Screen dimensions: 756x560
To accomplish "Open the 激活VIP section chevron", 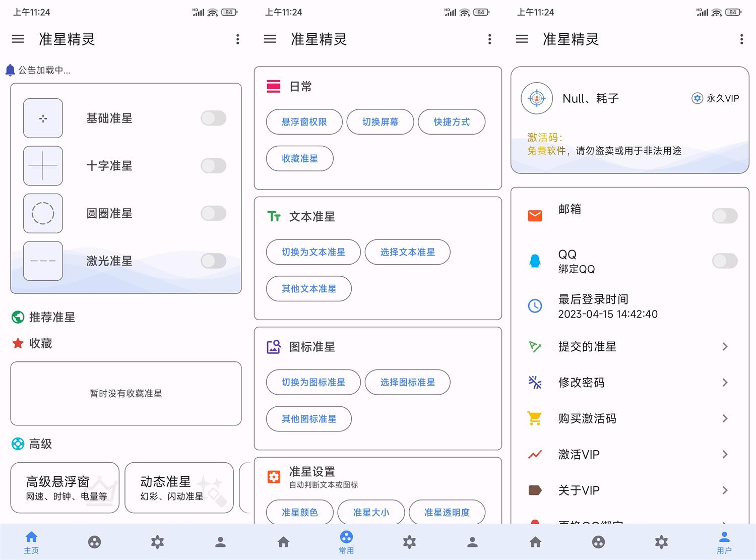I will (725, 454).
